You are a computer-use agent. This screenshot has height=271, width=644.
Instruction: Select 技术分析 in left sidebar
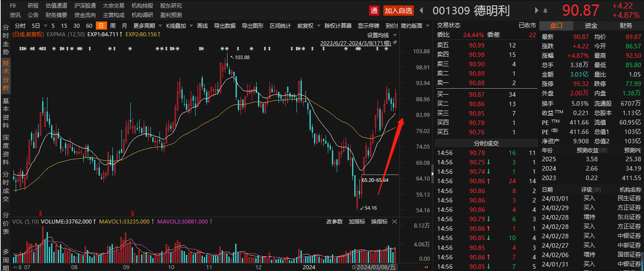6,75
